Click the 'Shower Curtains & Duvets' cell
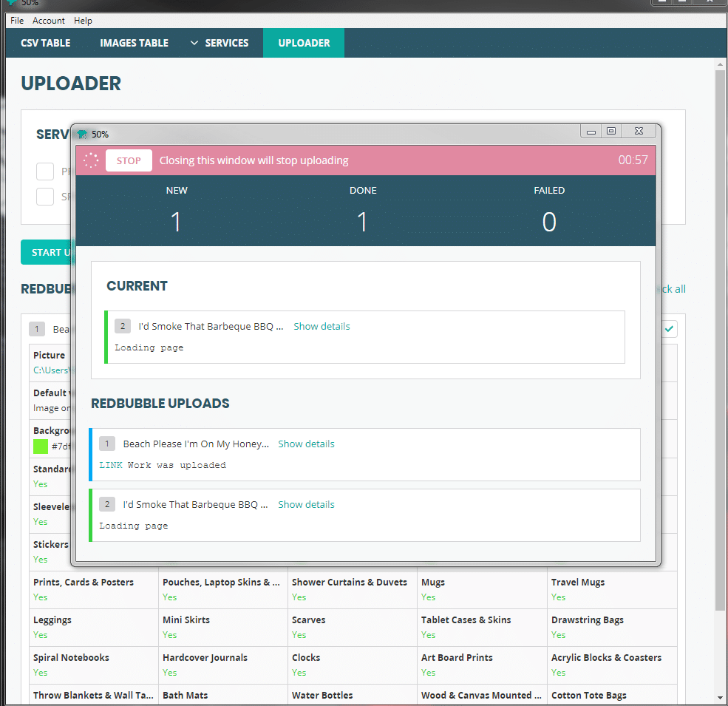 click(x=353, y=590)
